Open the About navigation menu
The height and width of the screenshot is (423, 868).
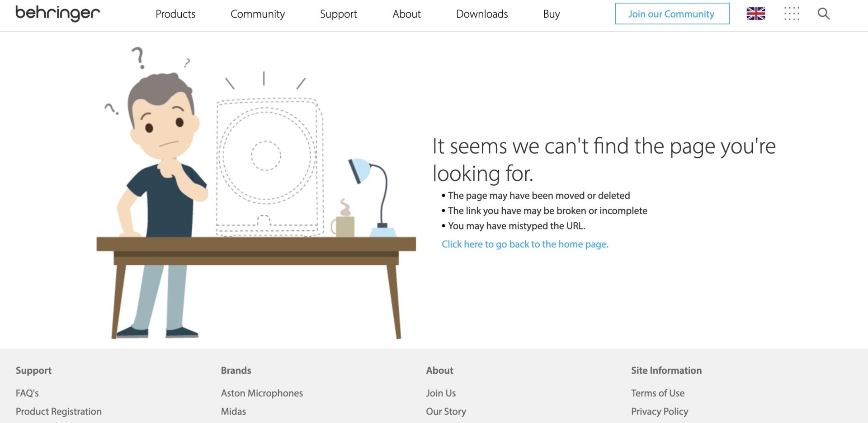[x=406, y=14]
